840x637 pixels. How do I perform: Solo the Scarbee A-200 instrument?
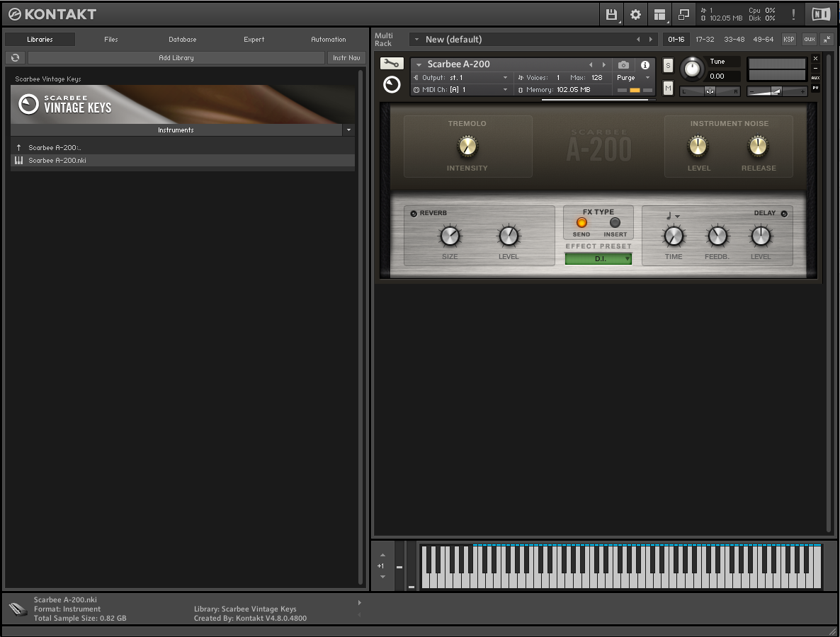pos(668,65)
